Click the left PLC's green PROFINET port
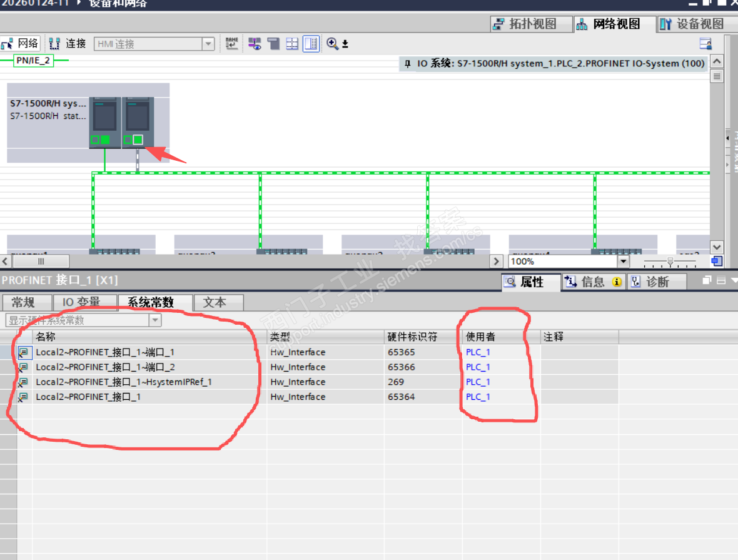The width and height of the screenshot is (738, 560). point(105,140)
